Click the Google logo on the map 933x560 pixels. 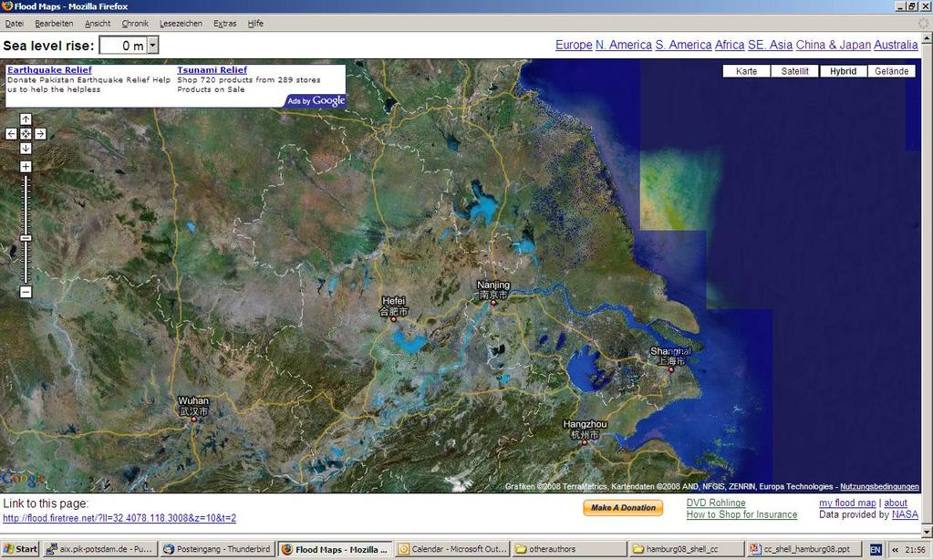(23, 479)
